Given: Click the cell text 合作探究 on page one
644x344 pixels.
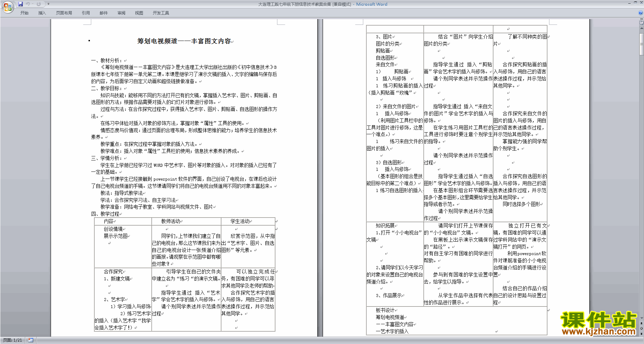Looking at the screenshot, I should click(x=113, y=272).
